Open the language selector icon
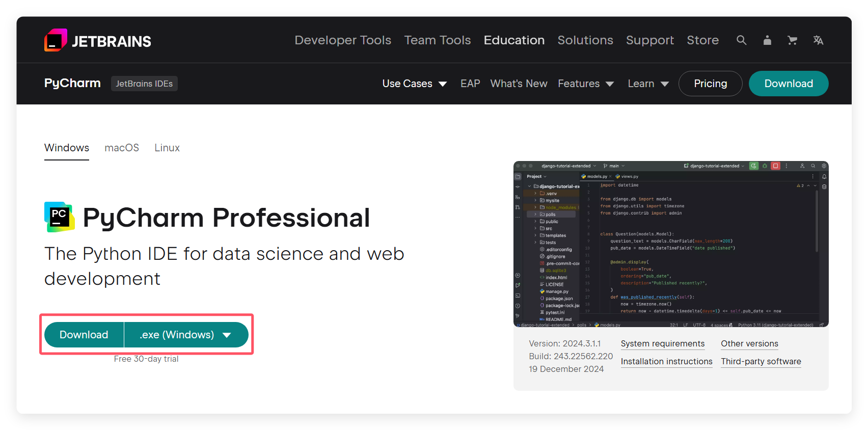The width and height of the screenshot is (868, 430). pos(818,40)
